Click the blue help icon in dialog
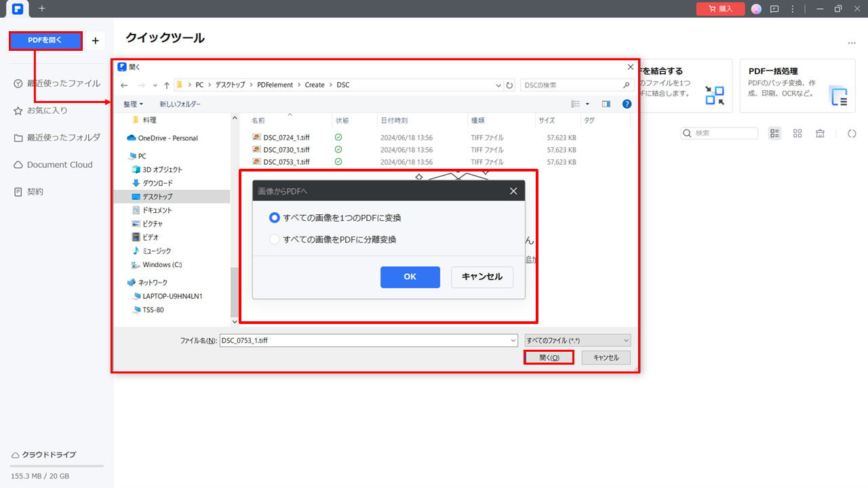The width and height of the screenshot is (868, 488). [627, 104]
